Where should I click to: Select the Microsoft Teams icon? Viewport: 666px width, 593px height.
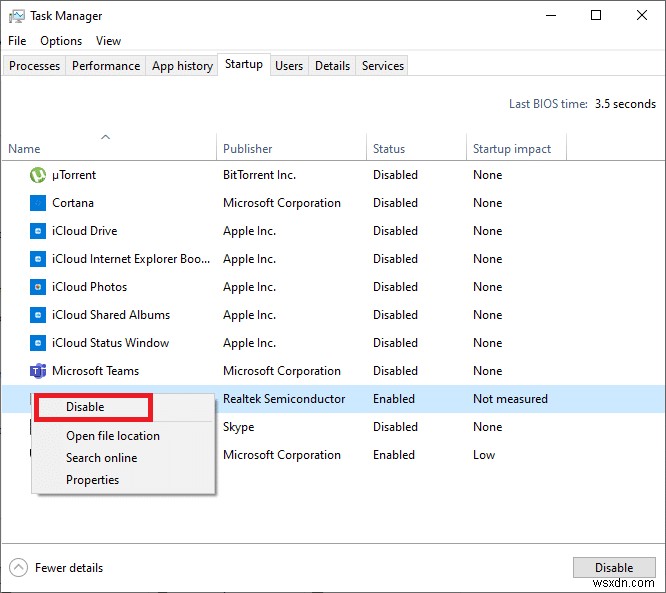pos(38,371)
